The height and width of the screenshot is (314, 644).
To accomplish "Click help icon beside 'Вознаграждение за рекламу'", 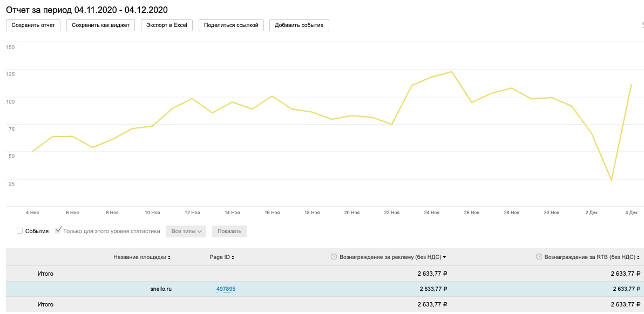I will (334, 257).
